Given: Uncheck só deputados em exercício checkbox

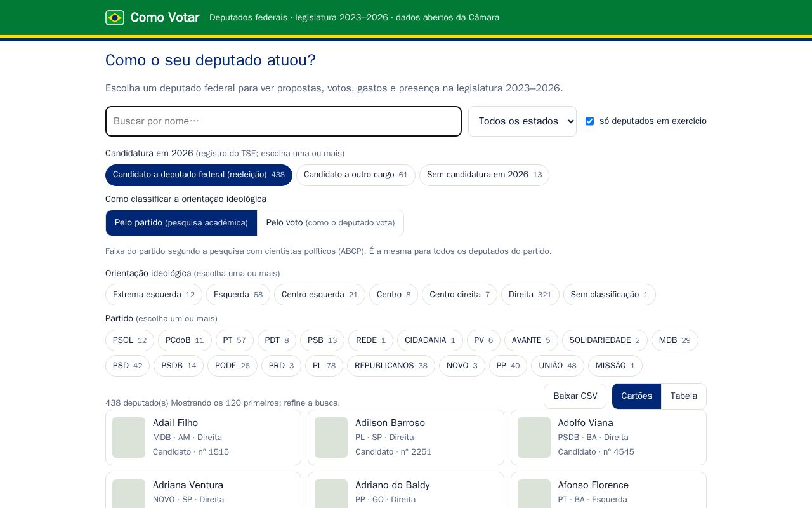Looking at the screenshot, I should click(589, 121).
